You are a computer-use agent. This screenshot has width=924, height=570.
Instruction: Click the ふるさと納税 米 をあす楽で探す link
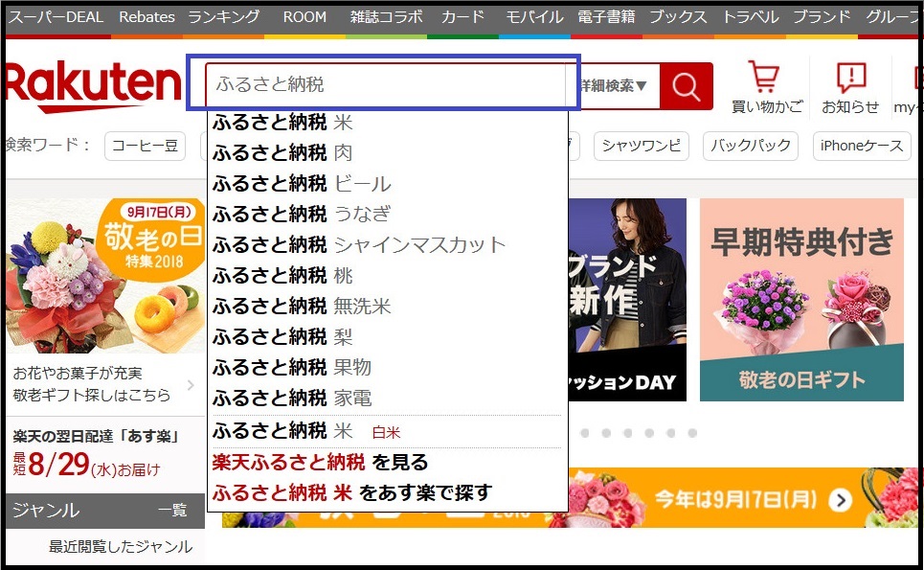pos(351,492)
